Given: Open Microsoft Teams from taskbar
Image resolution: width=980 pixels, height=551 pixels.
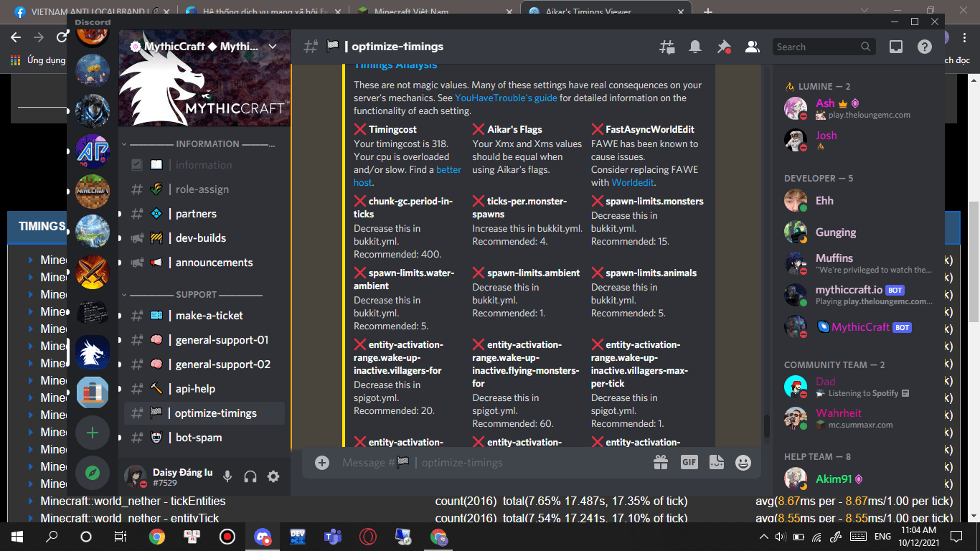Looking at the screenshot, I should pyautogui.click(x=333, y=536).
